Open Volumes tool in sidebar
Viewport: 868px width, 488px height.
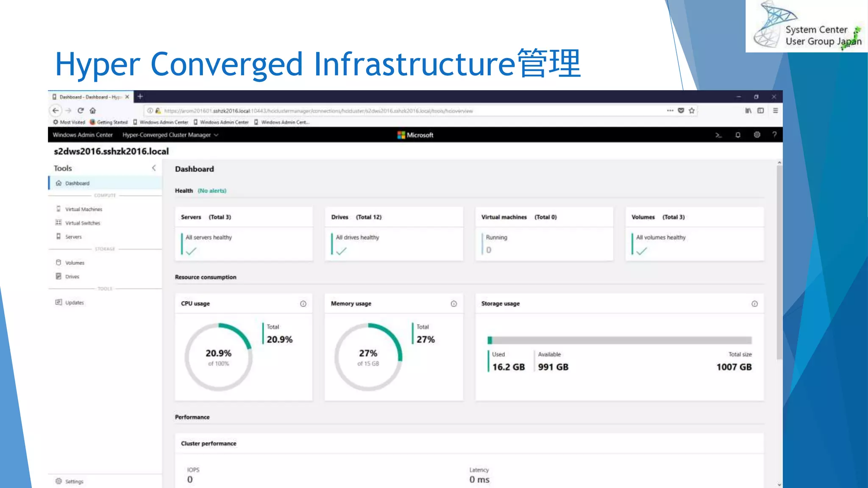tap(106, 263)
